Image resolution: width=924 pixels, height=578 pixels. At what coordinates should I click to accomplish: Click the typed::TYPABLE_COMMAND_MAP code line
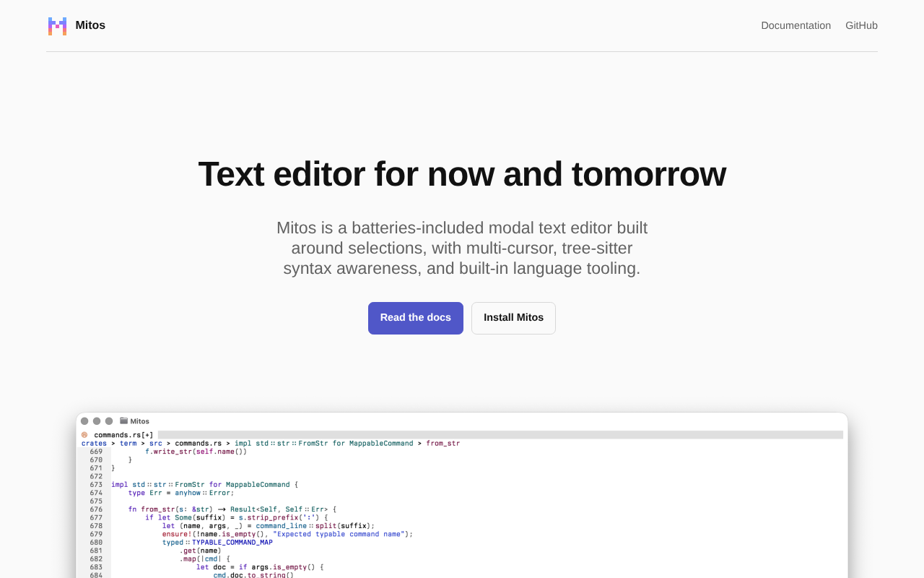[x=217, y=543]
